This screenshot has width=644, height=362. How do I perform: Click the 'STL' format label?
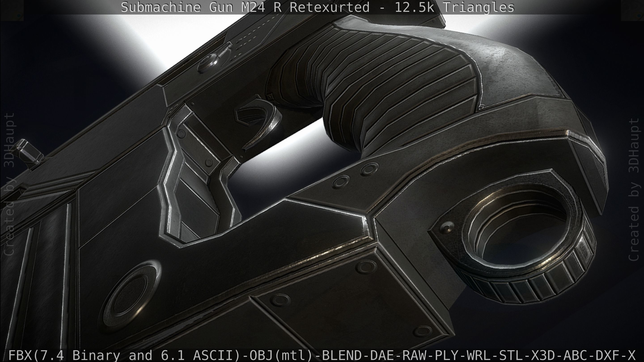click(x=511, y=355)
